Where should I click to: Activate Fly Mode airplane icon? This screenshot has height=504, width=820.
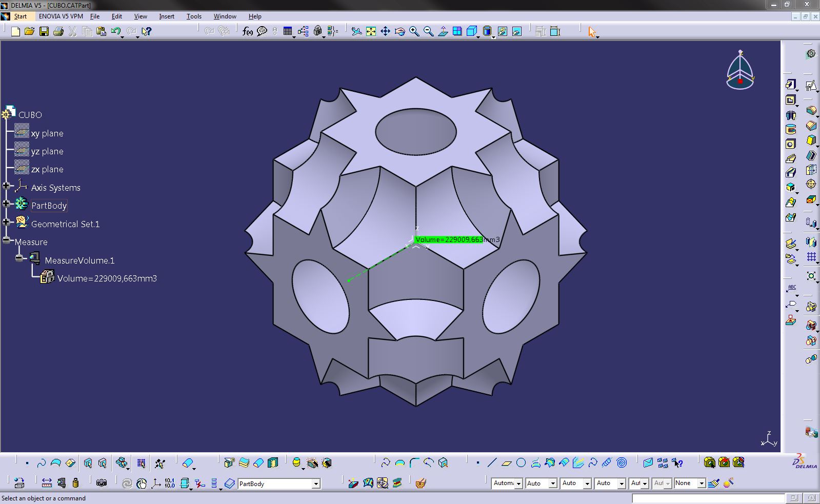(356, 31)
